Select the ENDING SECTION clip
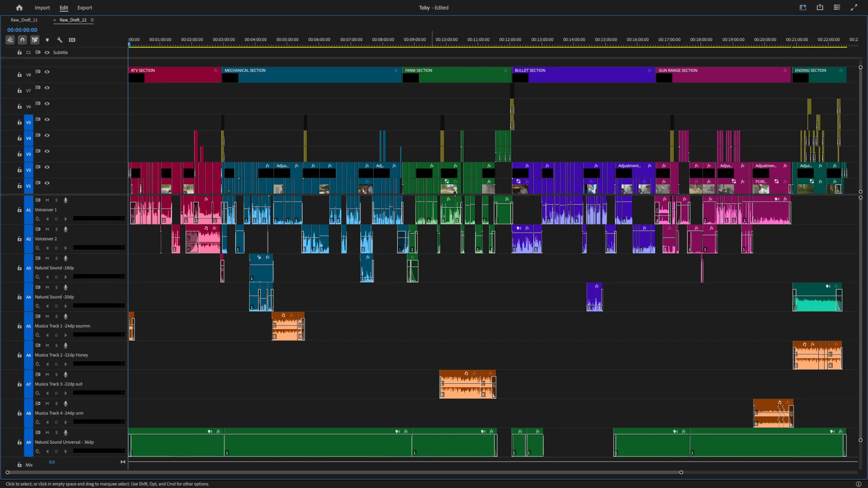Image resolution: width=868 pixels, height=488 pixels. point(819,75)
